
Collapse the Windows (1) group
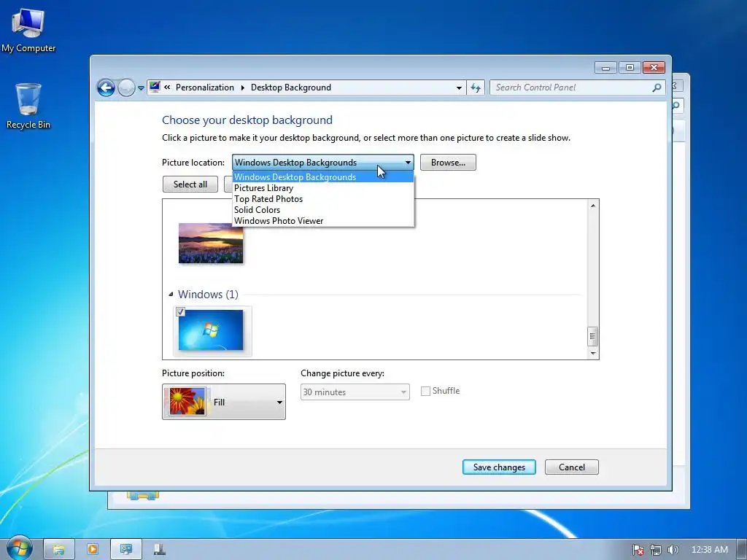coord(171,295)
